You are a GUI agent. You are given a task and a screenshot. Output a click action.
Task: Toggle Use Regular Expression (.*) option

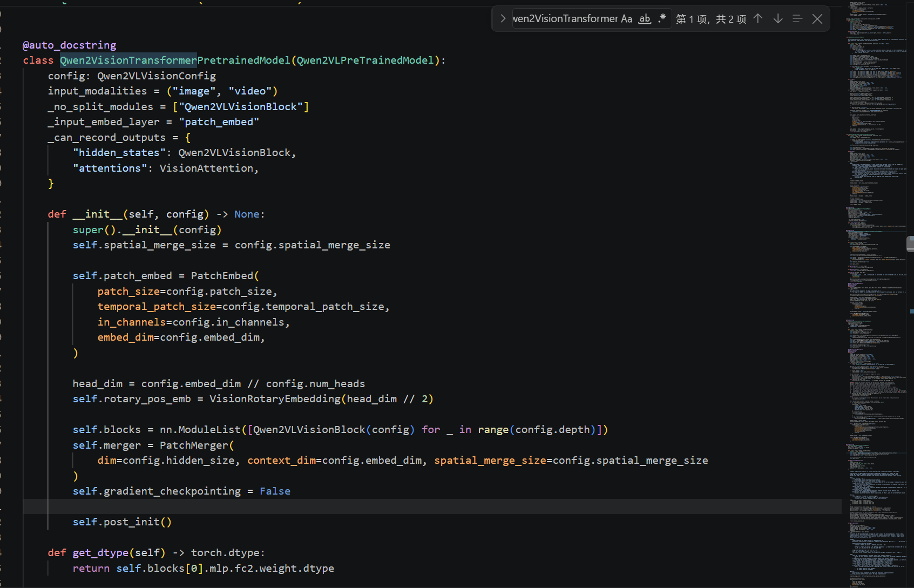[x=662, y=19]
